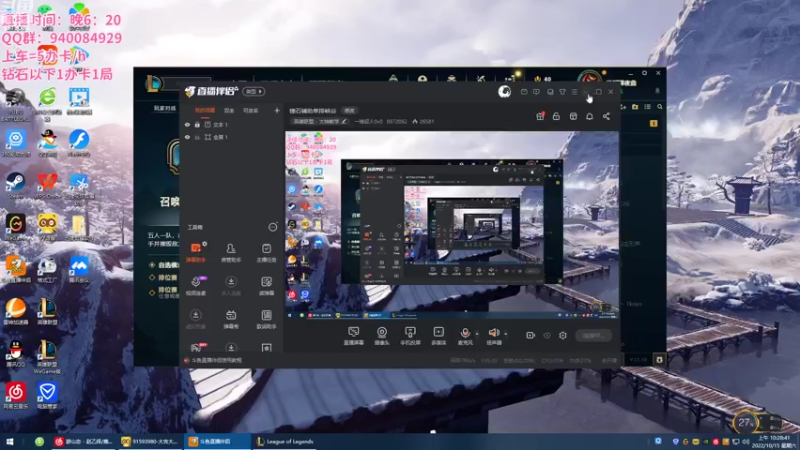Open the first message icon in title bar
800x450 pixels.
tap(524, 92)
